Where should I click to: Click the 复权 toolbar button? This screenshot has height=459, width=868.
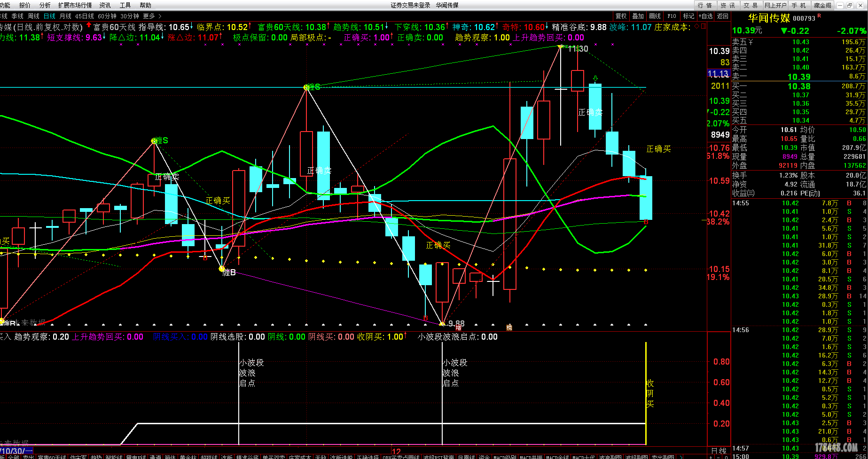tap(621, 16)
